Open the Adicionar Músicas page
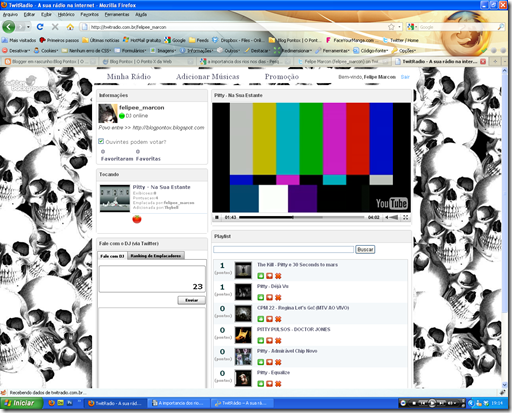 coord(207,76)
